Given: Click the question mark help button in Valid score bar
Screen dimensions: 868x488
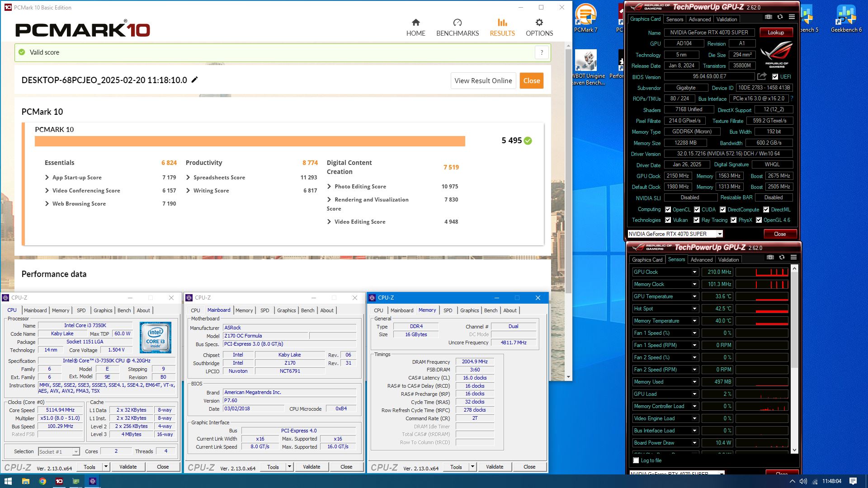Looking at the screenshot, I should click(x=542, y=52).
